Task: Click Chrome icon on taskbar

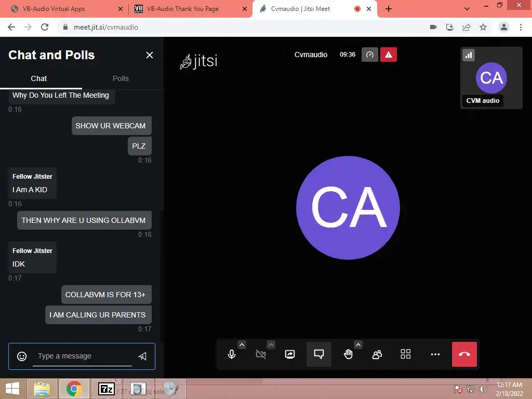Action: tap(74, 389)
